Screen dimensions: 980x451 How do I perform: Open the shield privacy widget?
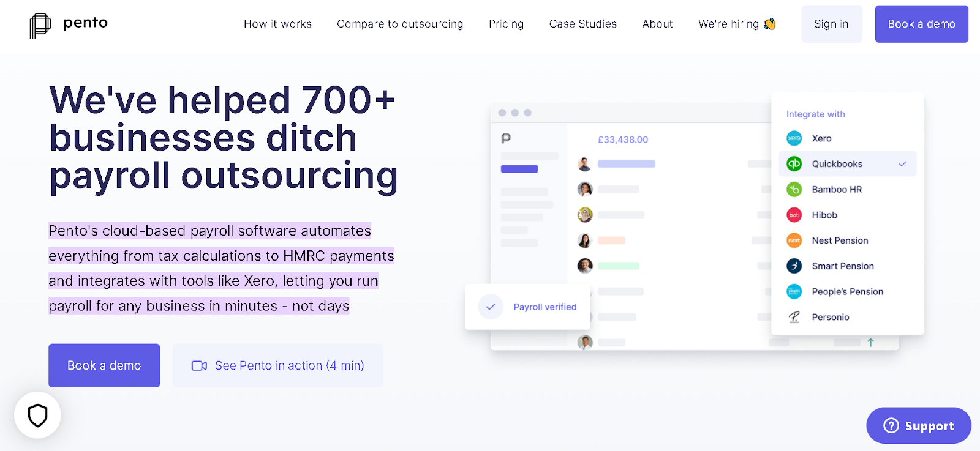pyautogui.click(x=37, y=415)
